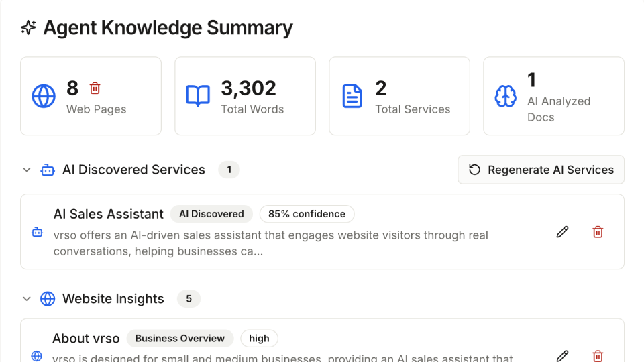Click the Agent Knowledge Summary heading
This screenshot has height=362, width=644.
click(x=168, y=28)
